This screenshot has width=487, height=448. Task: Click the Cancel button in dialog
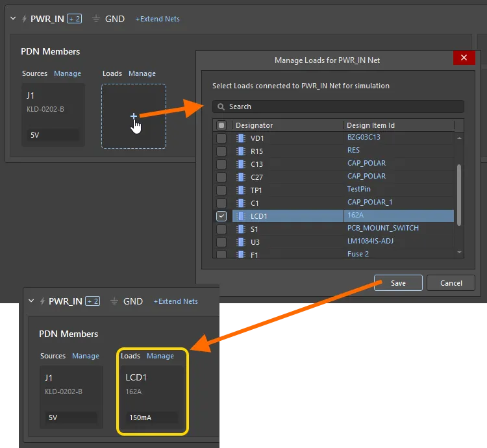(x=451, y=283)
